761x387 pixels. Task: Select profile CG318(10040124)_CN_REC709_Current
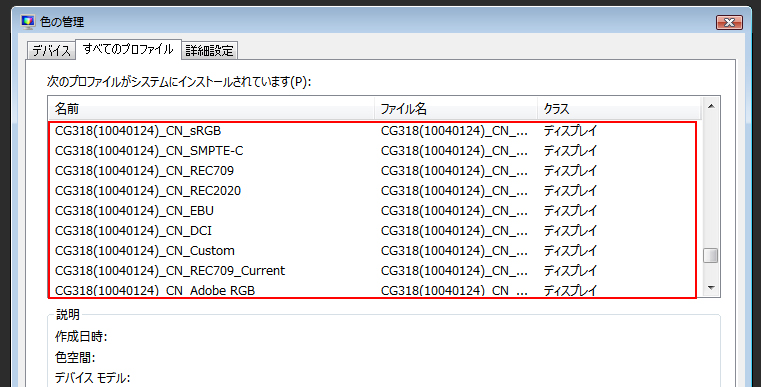pos(374,270)
